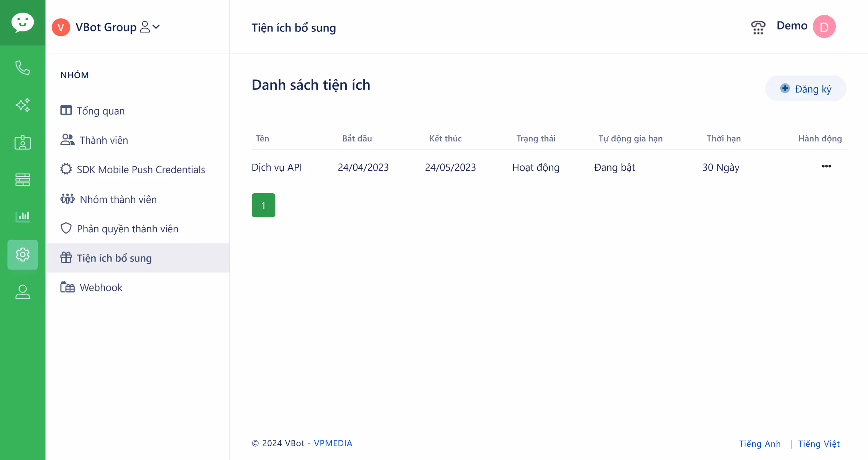Open the contacts badge sidebar icon
Image resolution: width=868 pixels, height=460 pixels.
click(23, 142)
